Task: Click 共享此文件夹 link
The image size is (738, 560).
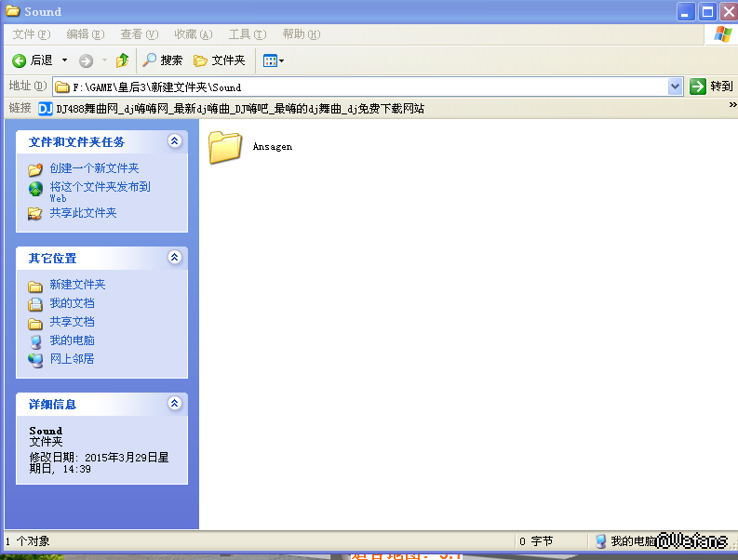Action: point(84,213)
